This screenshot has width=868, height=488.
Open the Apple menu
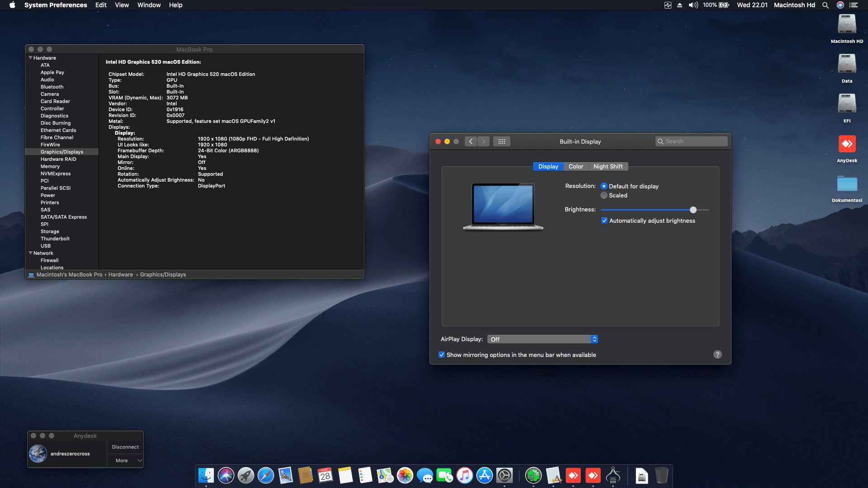(x=12, y=5)
